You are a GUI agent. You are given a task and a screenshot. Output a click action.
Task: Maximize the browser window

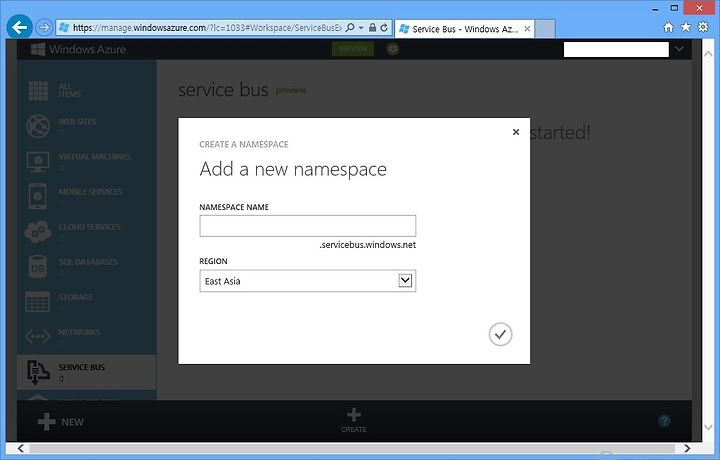(x=674, y=8)
